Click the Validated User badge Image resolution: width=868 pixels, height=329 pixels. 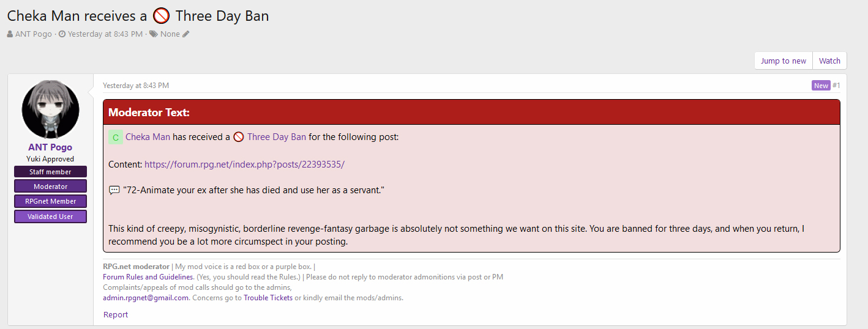pos(50,216)
